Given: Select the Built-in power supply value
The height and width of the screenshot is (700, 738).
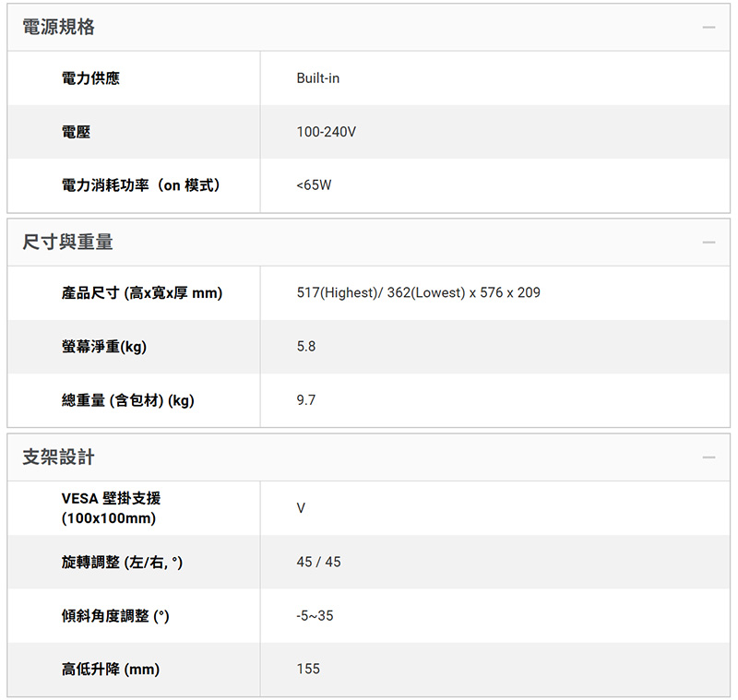Looking at the screenshot, I should 317,78.
